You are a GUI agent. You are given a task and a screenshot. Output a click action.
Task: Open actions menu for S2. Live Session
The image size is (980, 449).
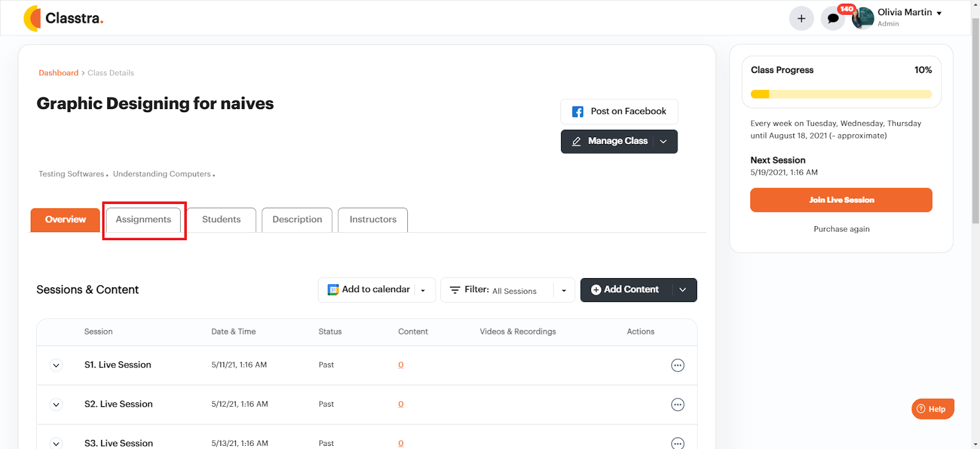point(677,405)
